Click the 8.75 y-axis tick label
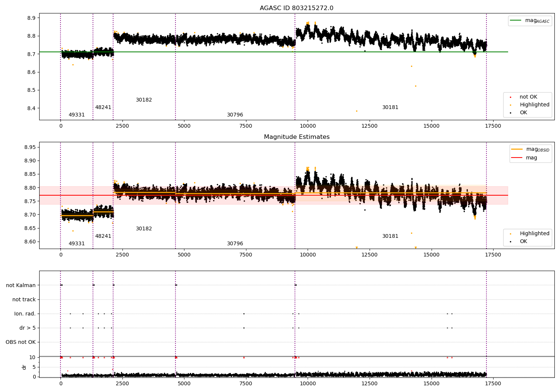 coord(30,202)
